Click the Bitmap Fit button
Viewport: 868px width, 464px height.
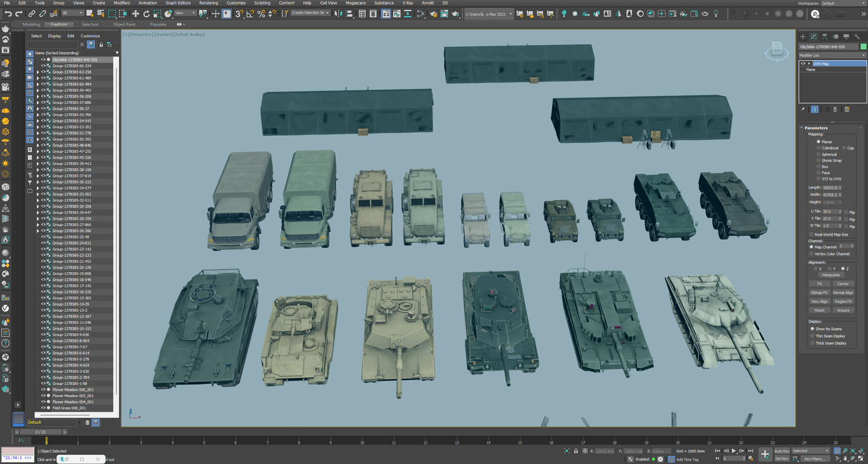(819, 293)
